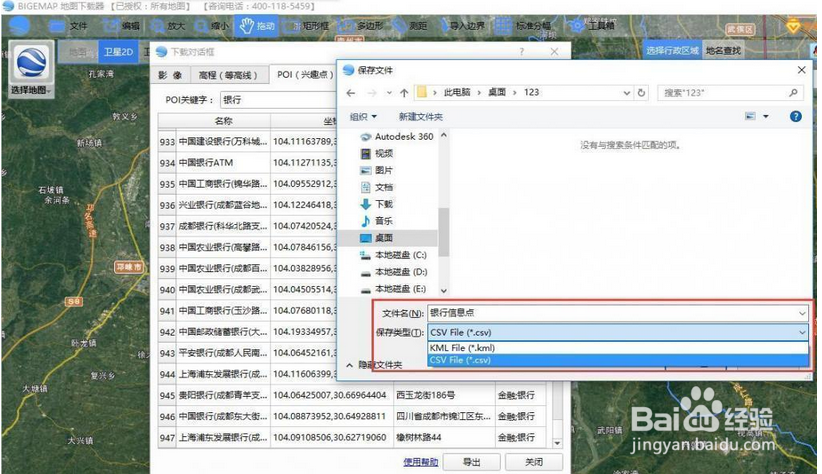Click the 文件名 filename input field
This screenshot has height=474, width=822.
click(x=618, y=313)
